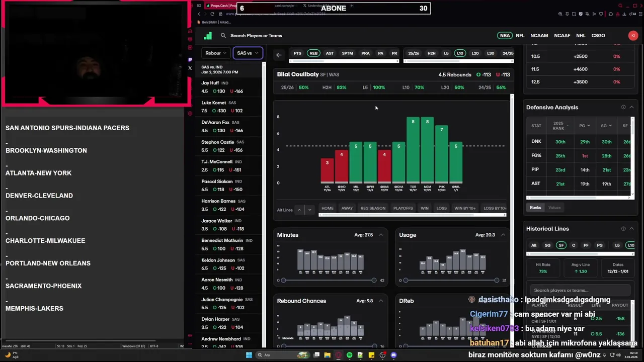Image resolution: width=644 pixels, height=362 pixels.
Task: Click the Minutes chart slider right handle
Action: click(374, 280)
